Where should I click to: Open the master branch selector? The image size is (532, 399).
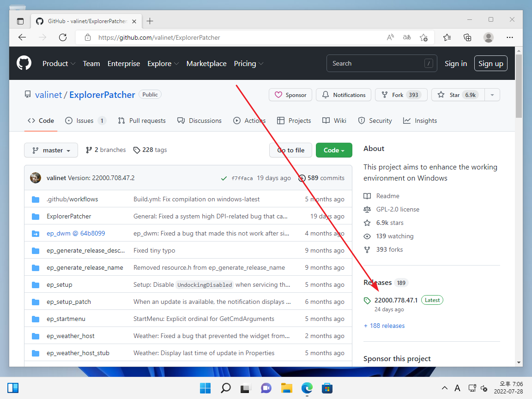point(51,150)
